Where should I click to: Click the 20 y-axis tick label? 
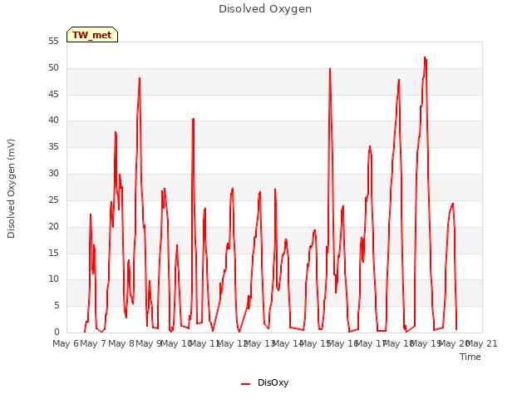[53, 226]
